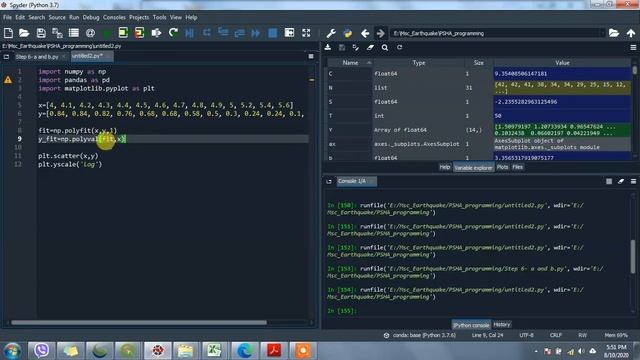
Task: Open the Source menu
Action: 57,18
